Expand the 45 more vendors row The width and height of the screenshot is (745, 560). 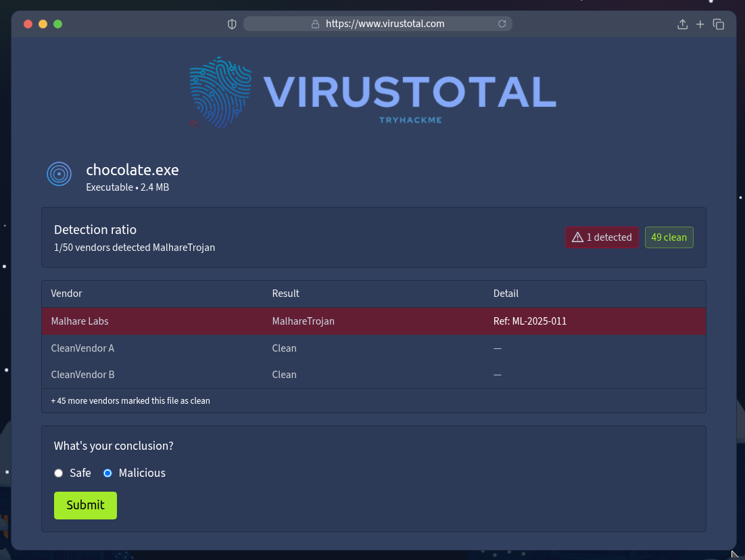tap(130, 400)
